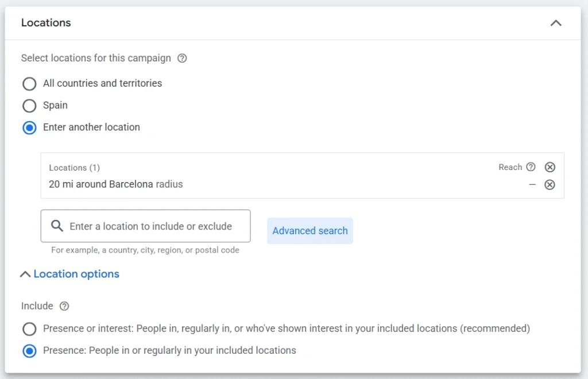588x379 pixels.
Task: Remove all locations using the header X icon
Action: (x=550, y=167)
